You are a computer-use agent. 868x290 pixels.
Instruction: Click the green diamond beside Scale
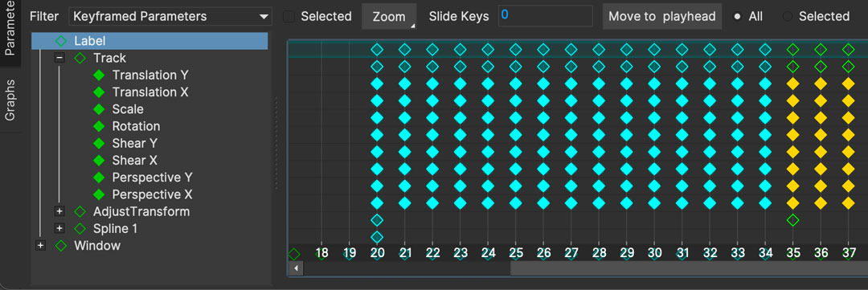coord(99,109)
